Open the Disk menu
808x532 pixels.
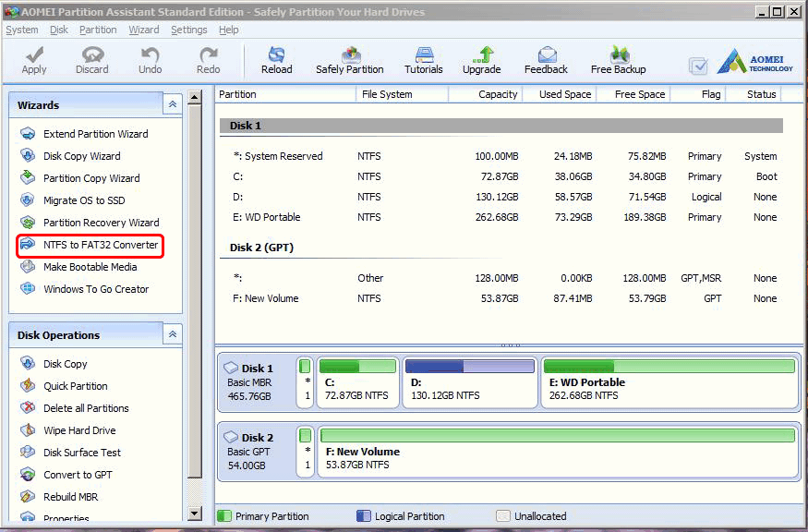click(x=59, y=30)
